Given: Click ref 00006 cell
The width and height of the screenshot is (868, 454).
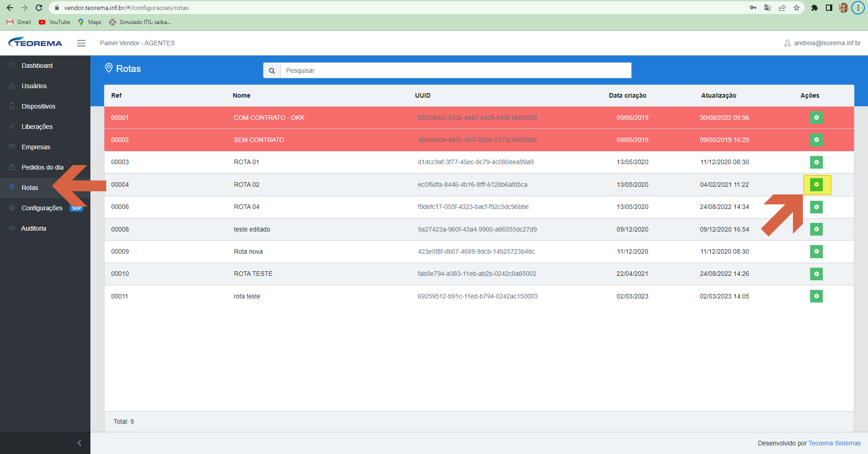Looking at the screenshot, I should [x=120, y=207].
